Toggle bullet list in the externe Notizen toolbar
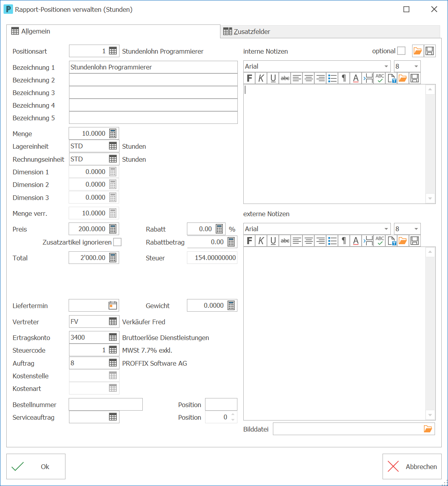 click(332, 241)
